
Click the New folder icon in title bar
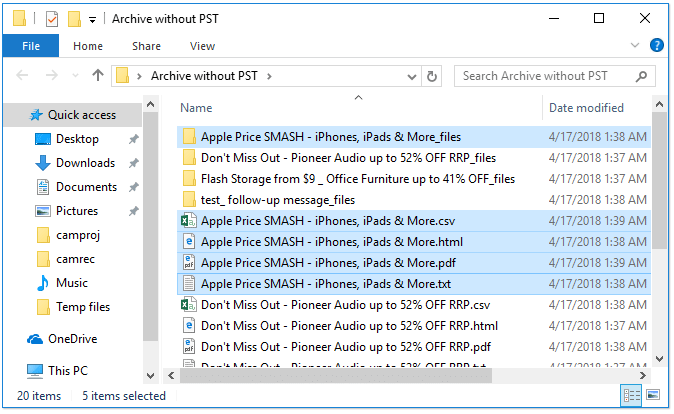(74, 19)
